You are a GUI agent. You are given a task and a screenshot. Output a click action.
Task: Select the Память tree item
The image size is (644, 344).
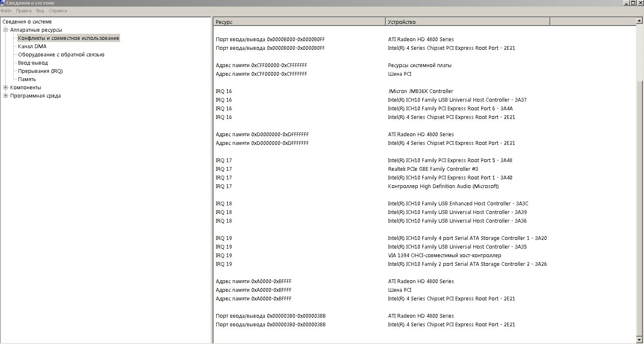click(27, 79)
